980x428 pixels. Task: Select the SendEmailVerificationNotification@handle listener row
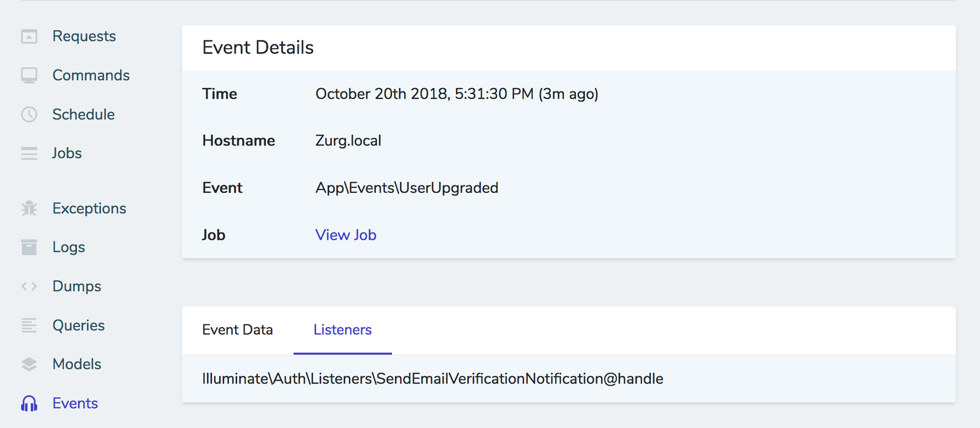(x=432, y=379)
